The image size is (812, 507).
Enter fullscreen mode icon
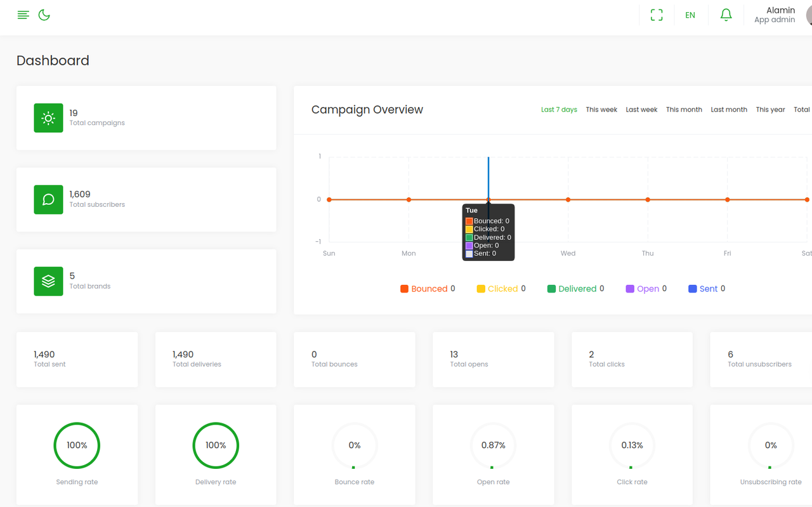point(657,15)
